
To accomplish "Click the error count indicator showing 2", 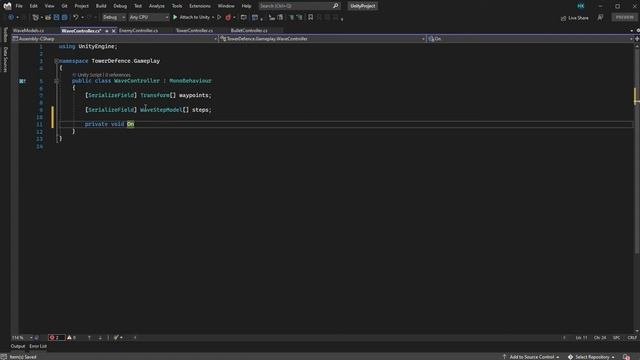I will pos(56,338).
